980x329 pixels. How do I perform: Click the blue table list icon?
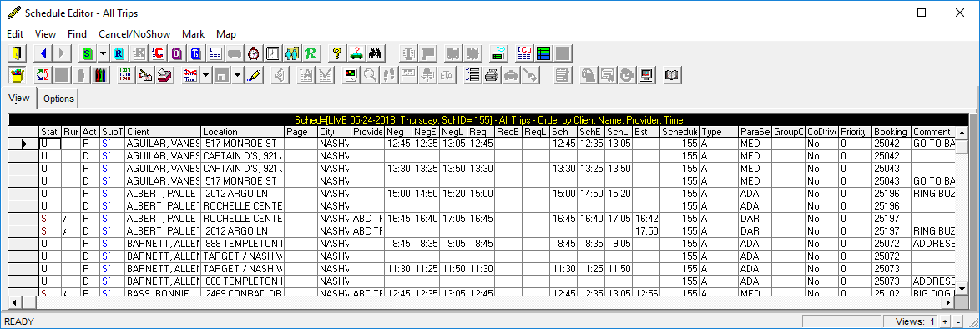[215, 53]
